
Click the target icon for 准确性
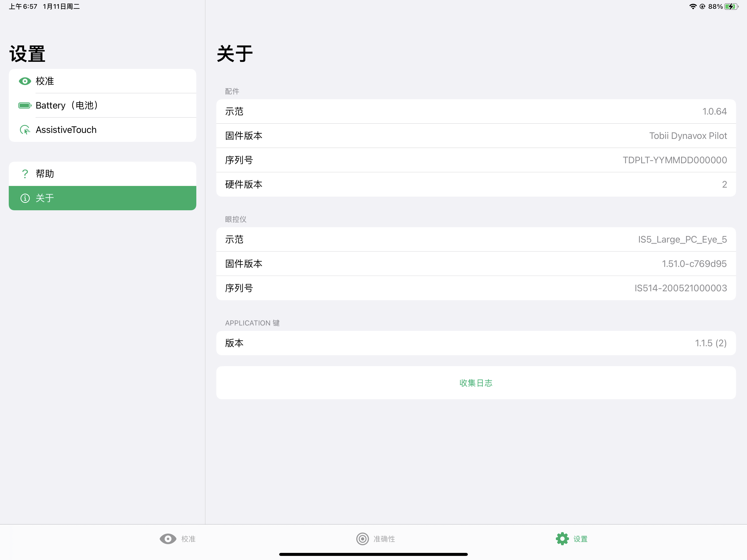[362, 539]
